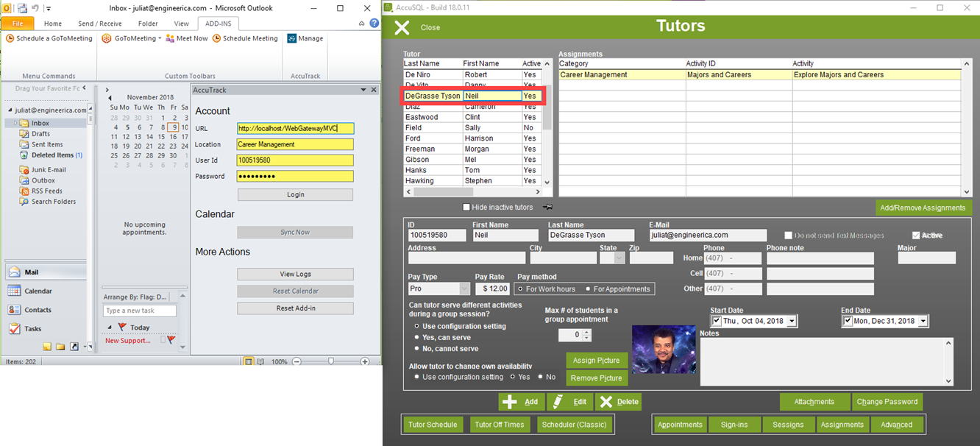This screenshot has width=980, height=446.
Task: Click the Schedule a GoToMeeting command in Outlook
Action: coord(49,38)
